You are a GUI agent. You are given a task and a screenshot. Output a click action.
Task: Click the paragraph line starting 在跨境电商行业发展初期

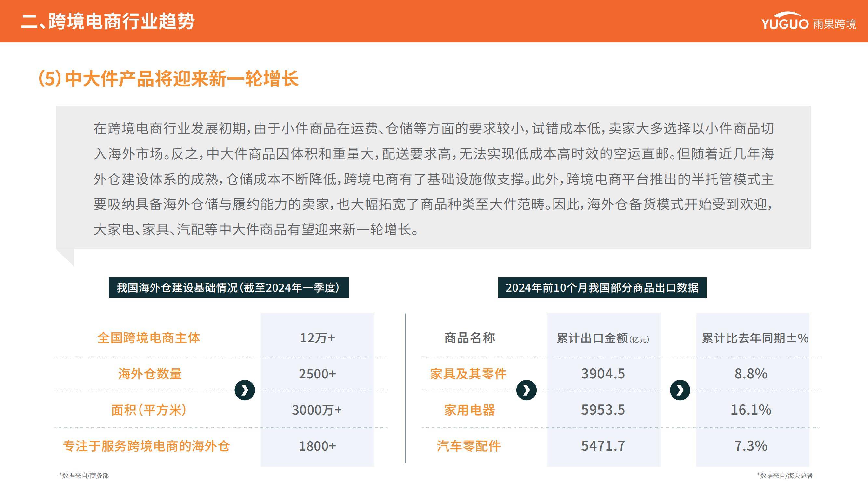[x=434, y=128]
